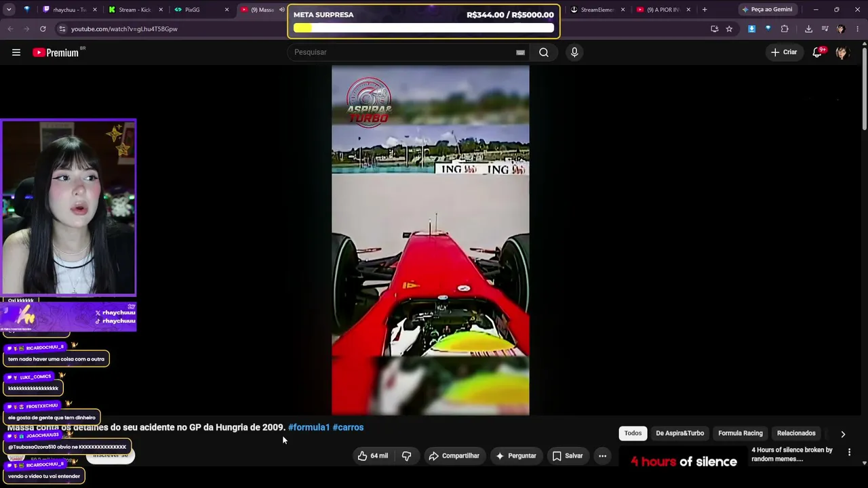868x488 pixels.
Task: Bookmark this page with the star
Action: (729, 29)
